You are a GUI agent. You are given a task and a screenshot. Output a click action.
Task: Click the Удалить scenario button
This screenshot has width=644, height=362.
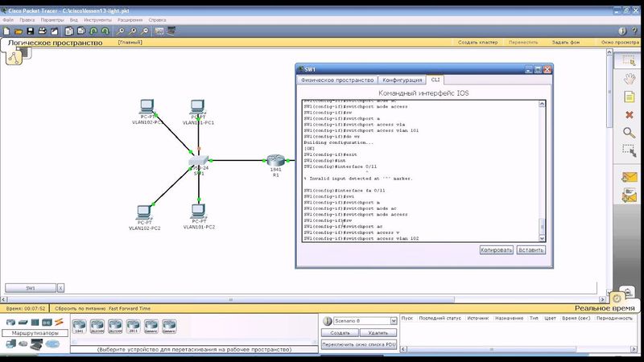(378, 333)
